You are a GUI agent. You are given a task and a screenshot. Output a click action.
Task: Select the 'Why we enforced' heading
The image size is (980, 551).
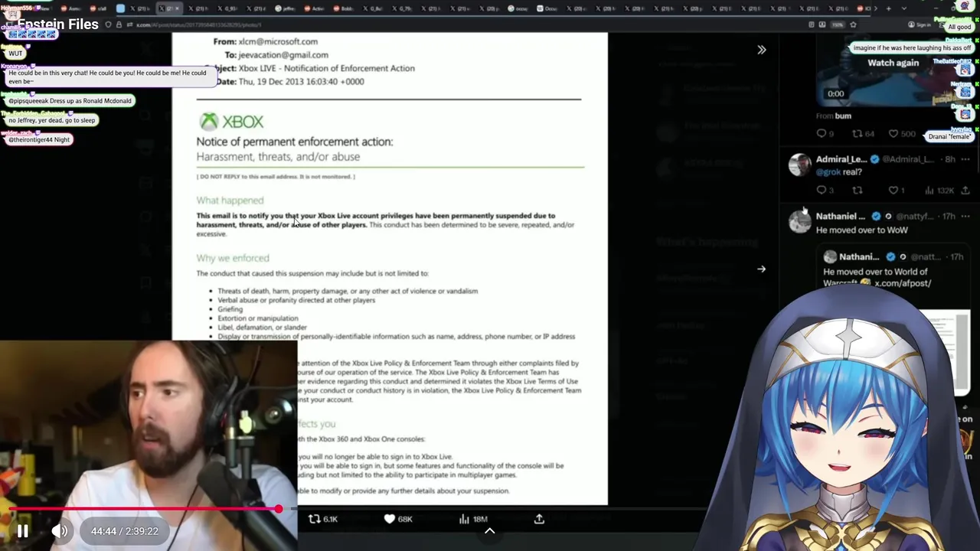pos(233,258)
